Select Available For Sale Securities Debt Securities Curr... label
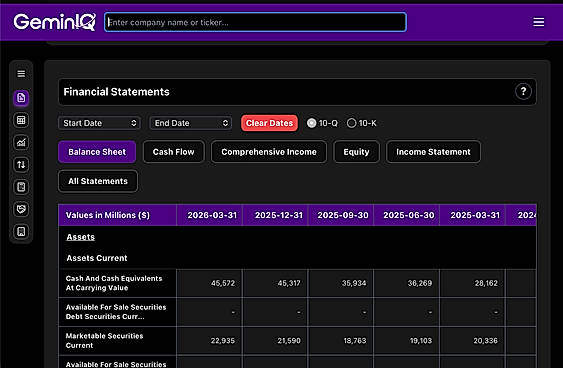The height and width of the screenshot is (368, 563). coord(116,312)
